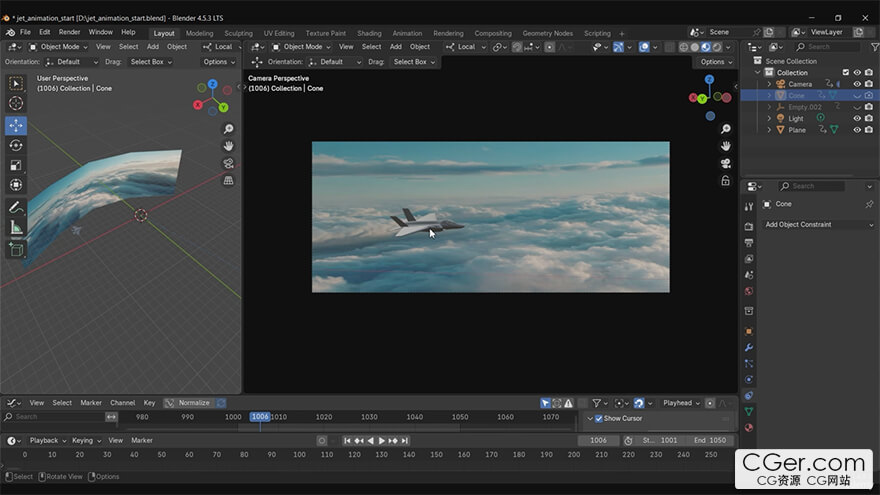880x495 pixels.
Task: Select the Move tool in left toolbar
Action: (x=16, y=125)
